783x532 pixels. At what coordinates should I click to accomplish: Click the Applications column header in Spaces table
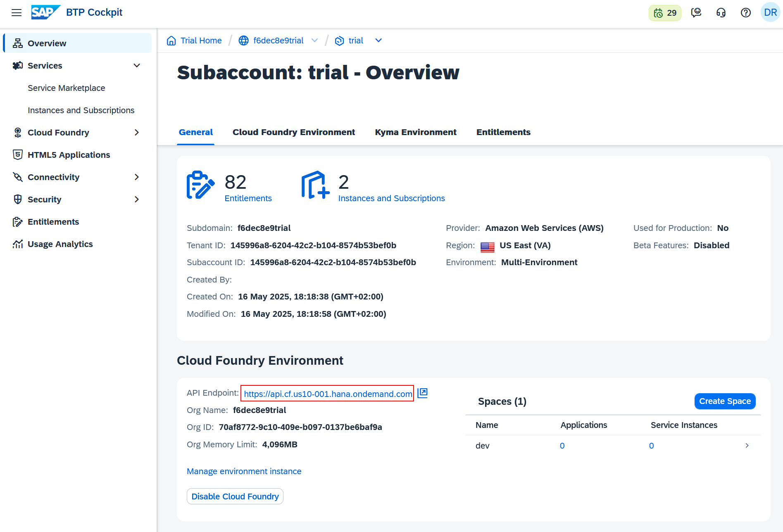(584, 425)
